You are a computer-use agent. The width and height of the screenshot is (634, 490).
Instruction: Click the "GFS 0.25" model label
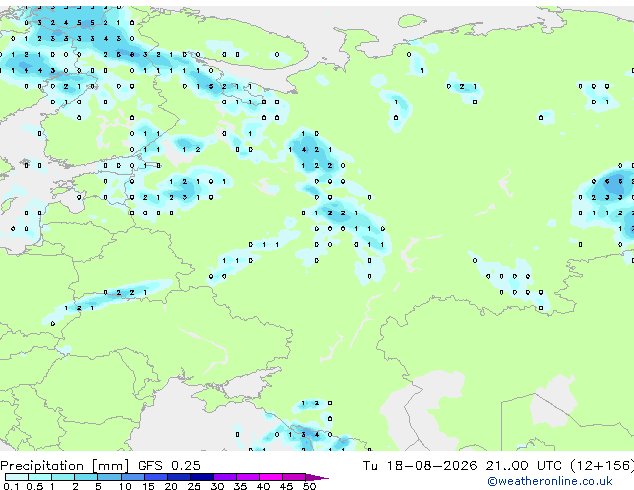[x=169, y=466]
